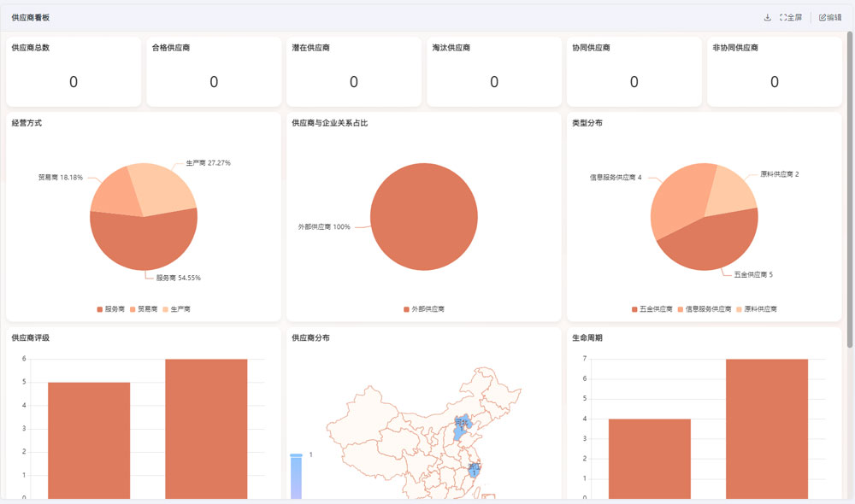Click the visual map slider beside map
Image resolution: width=855 pixels, height=504 pixels.
coord(297,475)
